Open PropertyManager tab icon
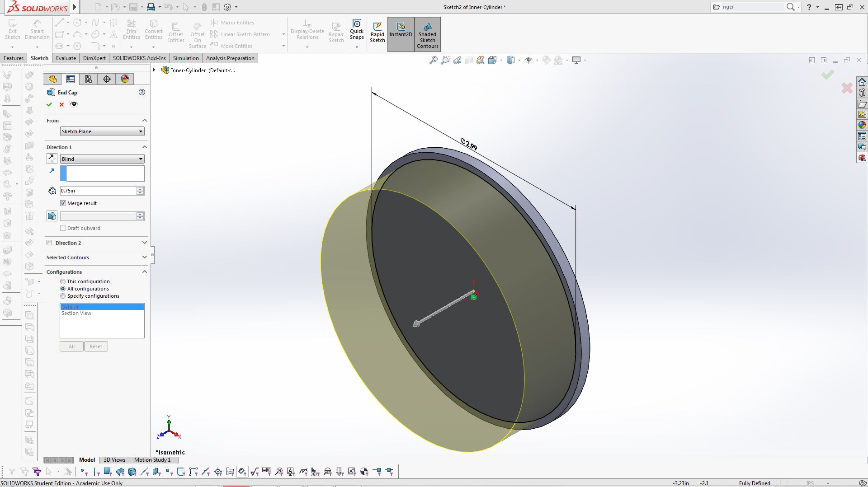The image size is (868, 487). [71, 79]
